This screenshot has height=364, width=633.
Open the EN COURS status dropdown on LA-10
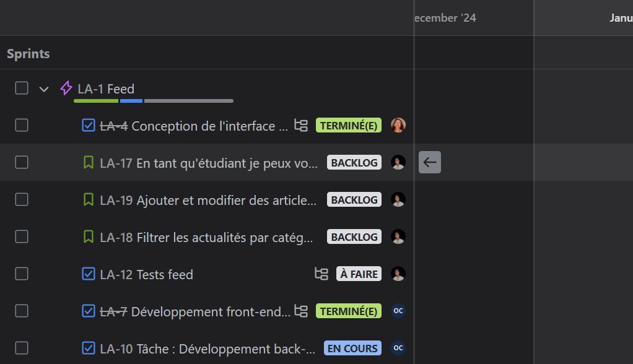tap(352, 349)
